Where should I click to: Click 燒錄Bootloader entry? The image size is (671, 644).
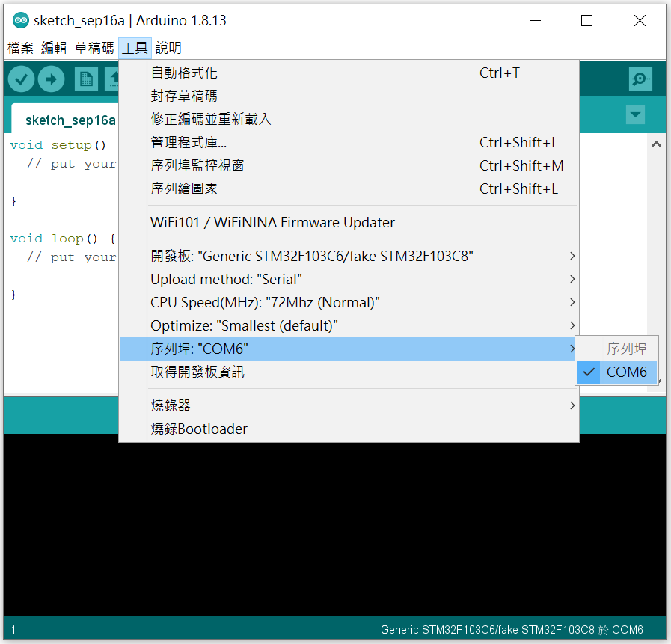tap(349, 429)
